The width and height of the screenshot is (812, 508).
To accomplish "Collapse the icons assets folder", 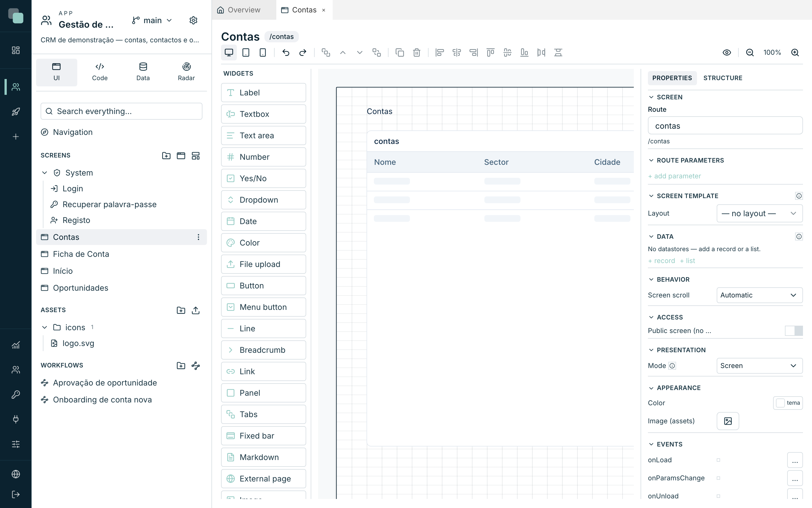I will [x=45, y=327].
